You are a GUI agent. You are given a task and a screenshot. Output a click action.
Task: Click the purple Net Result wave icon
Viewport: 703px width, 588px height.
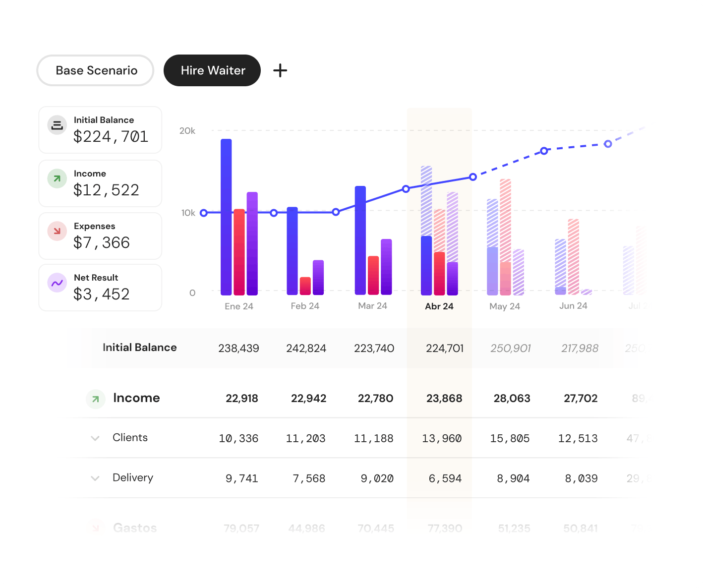pos(57,283)
